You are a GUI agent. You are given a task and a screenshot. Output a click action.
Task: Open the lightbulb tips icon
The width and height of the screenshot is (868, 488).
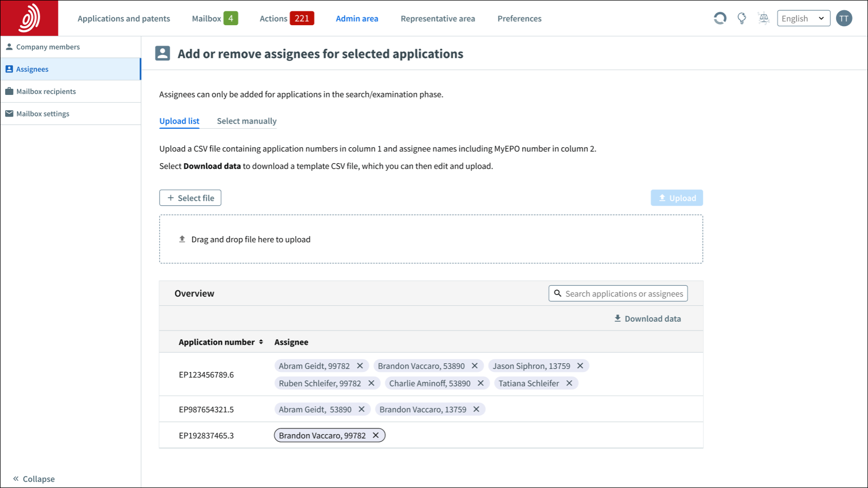tap(742, 18)
